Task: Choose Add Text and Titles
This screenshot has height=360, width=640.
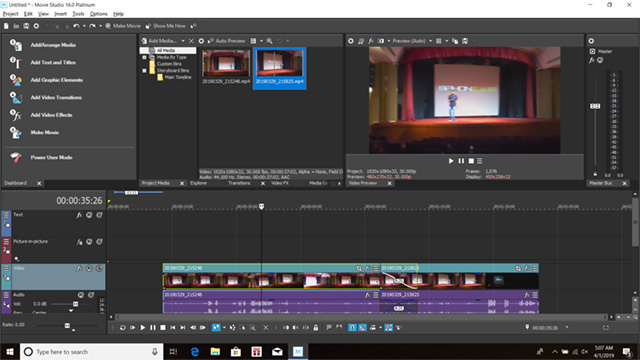Action: pyautogui.click(x=53, y=62)
